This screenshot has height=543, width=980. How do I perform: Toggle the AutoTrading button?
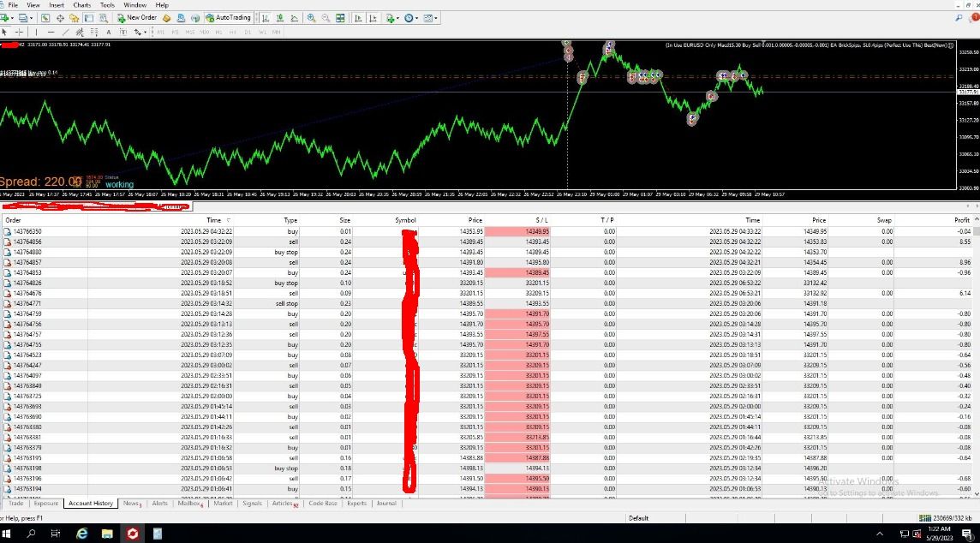[228, 18]
